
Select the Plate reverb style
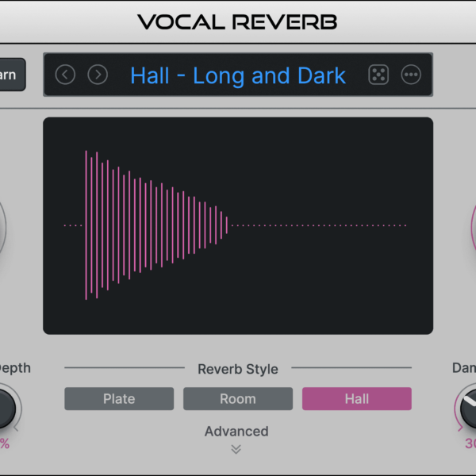point(119,399)
